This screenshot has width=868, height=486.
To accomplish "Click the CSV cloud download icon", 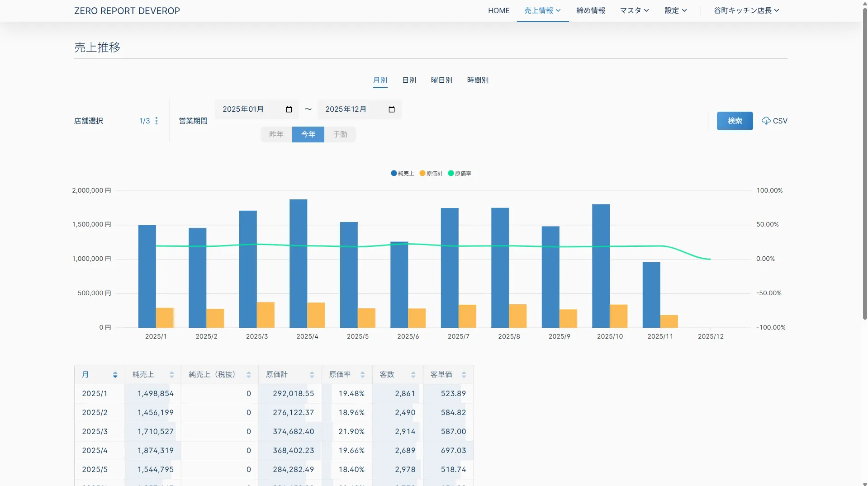I will (766, 121).
